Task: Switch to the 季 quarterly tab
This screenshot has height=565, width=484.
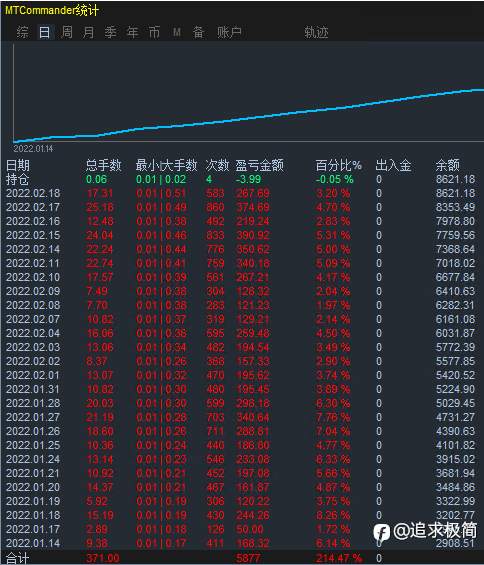Action: [111, 32]
